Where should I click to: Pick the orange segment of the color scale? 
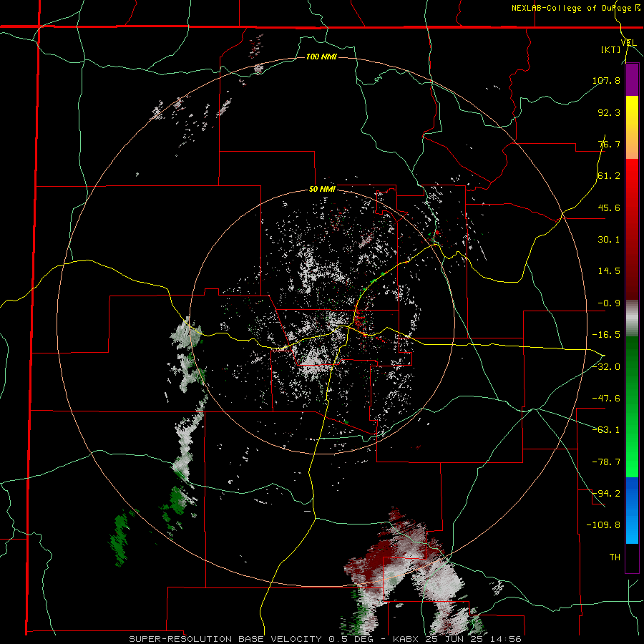coord(632,143)
